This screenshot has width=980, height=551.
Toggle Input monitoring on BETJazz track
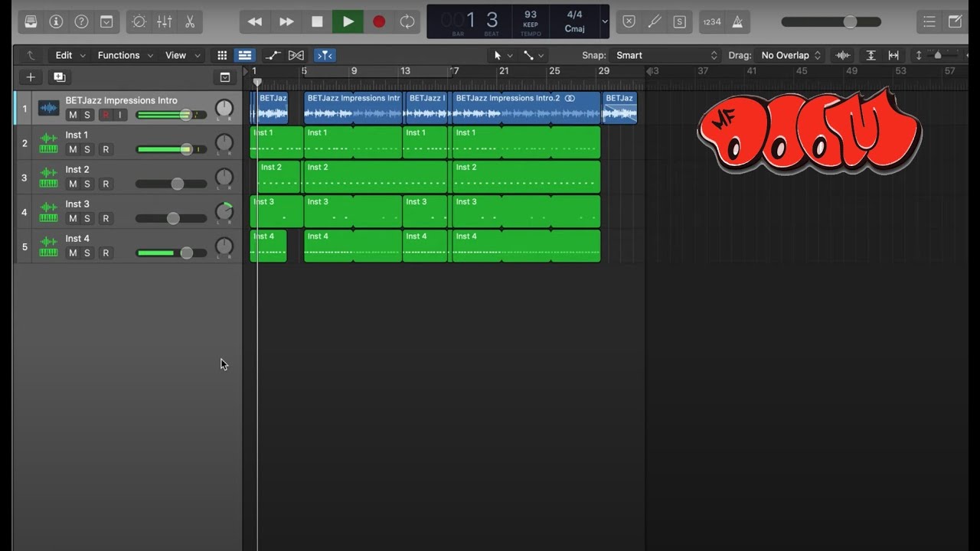pos(119,115)
